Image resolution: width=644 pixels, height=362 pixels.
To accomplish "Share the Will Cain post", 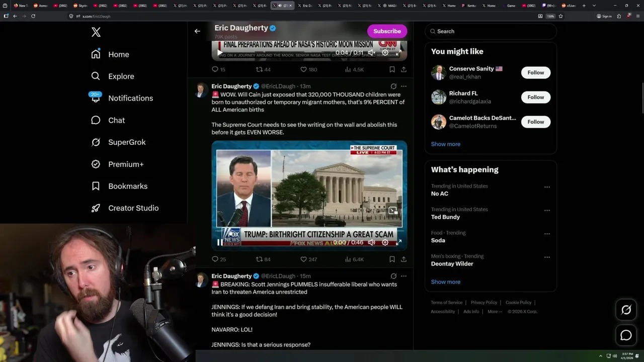I will 404,259.
